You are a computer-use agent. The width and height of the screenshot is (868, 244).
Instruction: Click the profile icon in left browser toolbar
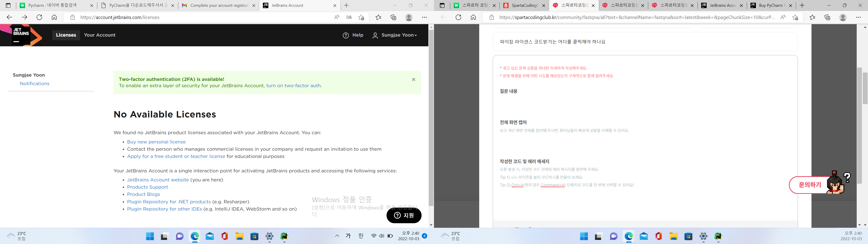click(409, 17)
